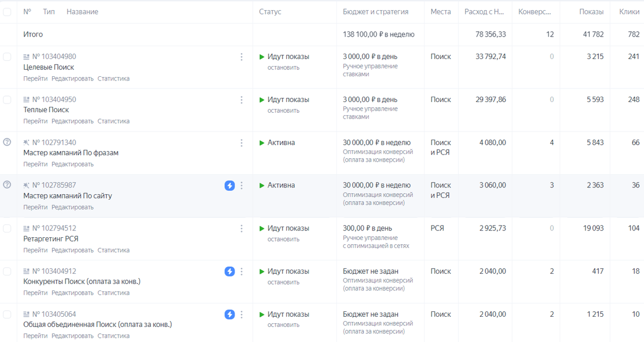Click 3 000,00 ₽ в день budget of Целевые Поиск
The width and height of the screenshot is (644, 342).
point(370,56)
